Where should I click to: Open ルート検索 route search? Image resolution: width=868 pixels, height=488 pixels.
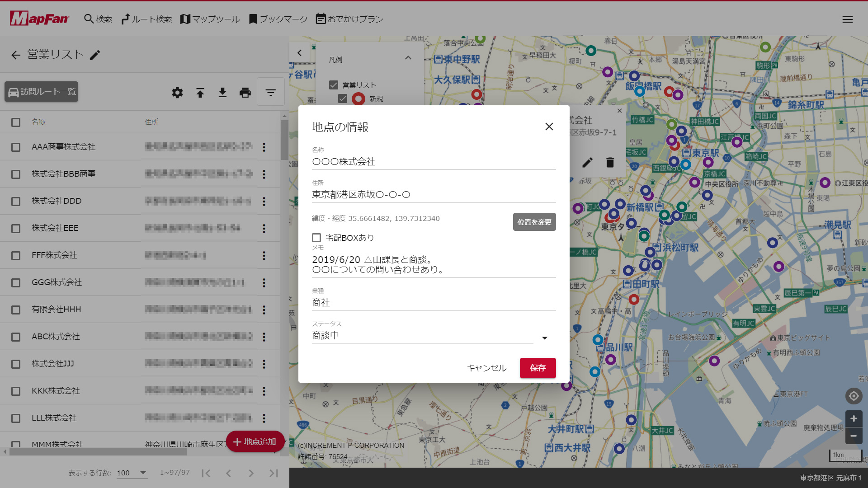tap(146, 19)
